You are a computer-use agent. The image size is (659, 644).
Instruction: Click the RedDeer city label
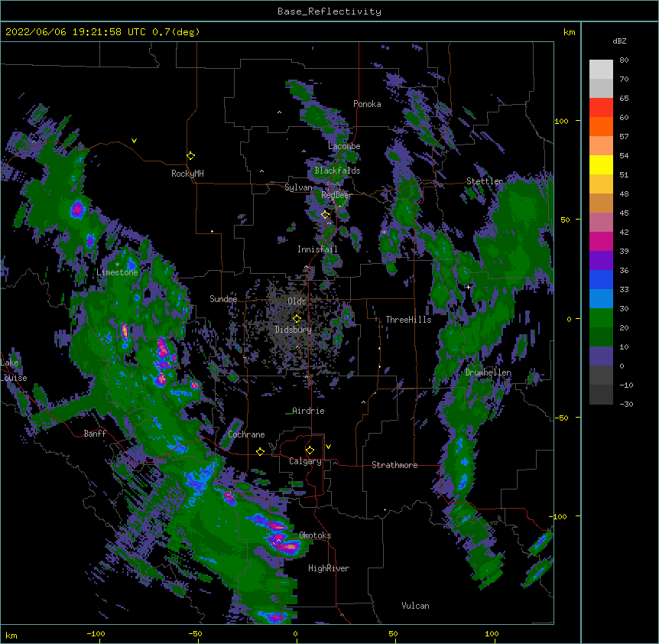point(336,195)
